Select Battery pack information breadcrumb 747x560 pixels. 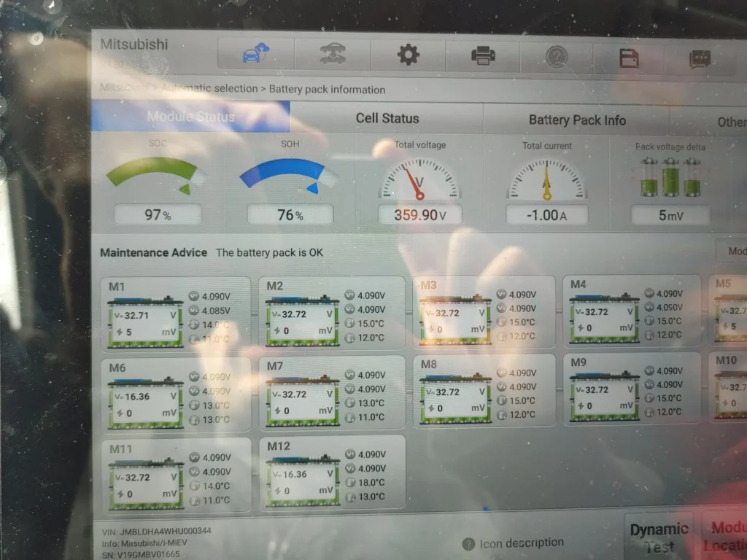[x=327, y=90]
